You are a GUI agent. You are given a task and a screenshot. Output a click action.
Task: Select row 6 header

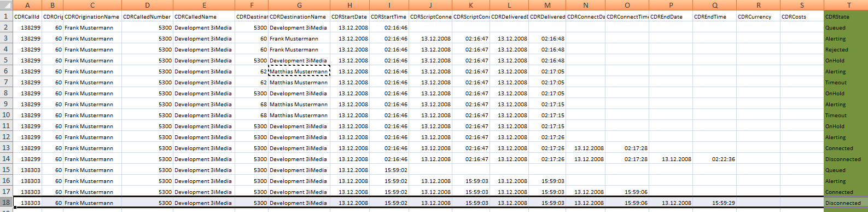tap(6, 71)
